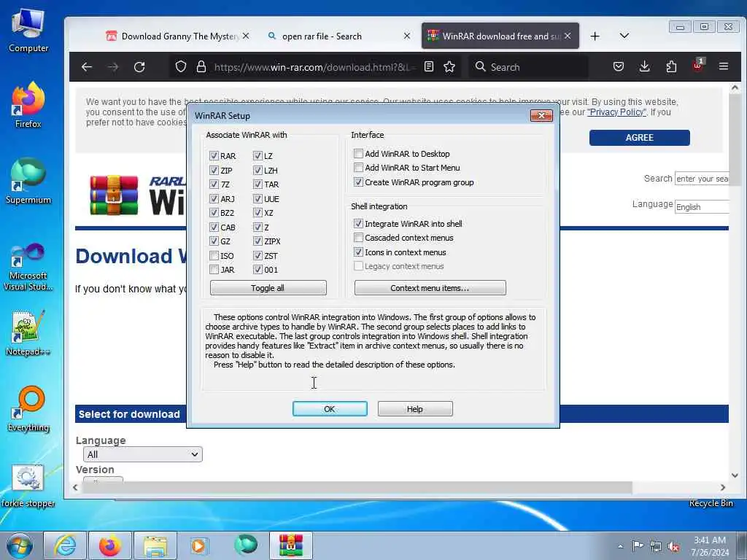Click the page horizontal scrollbar
This screenshot has width=747, height=560.
coord(356,487)
